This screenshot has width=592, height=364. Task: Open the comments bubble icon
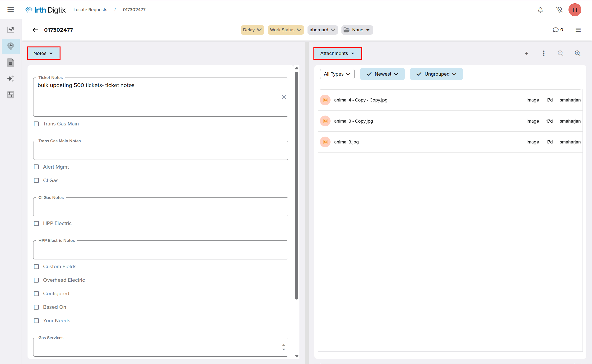click(555, 30)
